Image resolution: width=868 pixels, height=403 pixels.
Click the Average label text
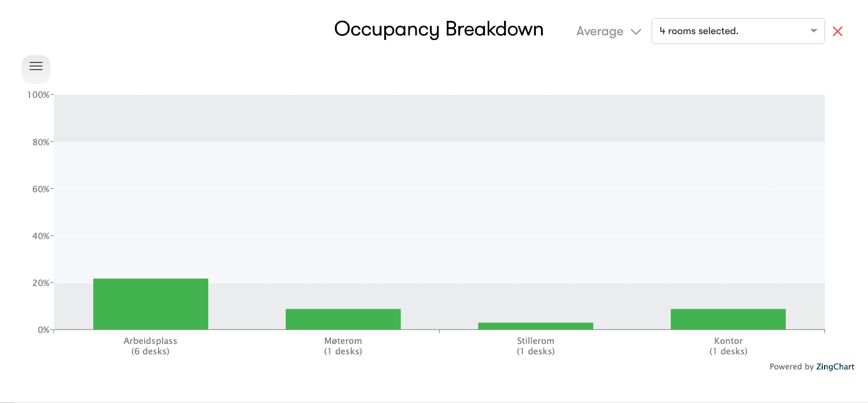[599, 32]
